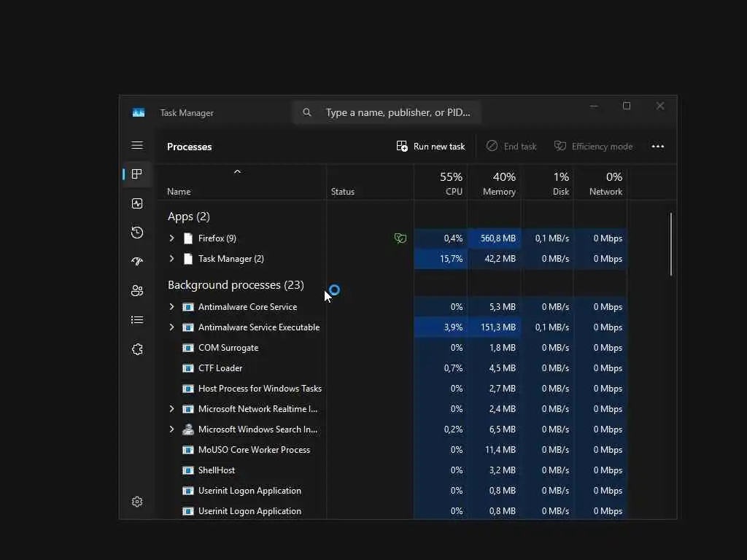Image resolution: width=747 pixels, height=560 pixels.
Task: Expand Microsoft Windows Search Indexer row
Action: pyautogui.click(x=172, y=429)
